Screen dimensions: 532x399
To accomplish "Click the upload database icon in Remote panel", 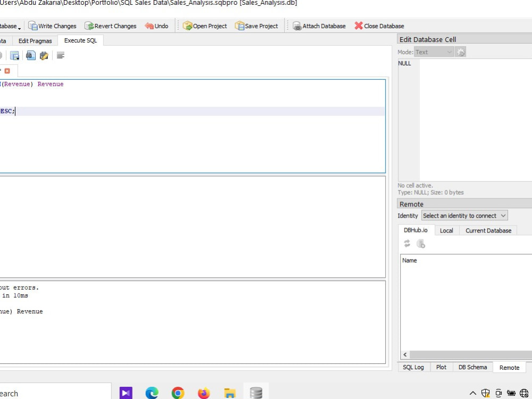I will [421, 244].
